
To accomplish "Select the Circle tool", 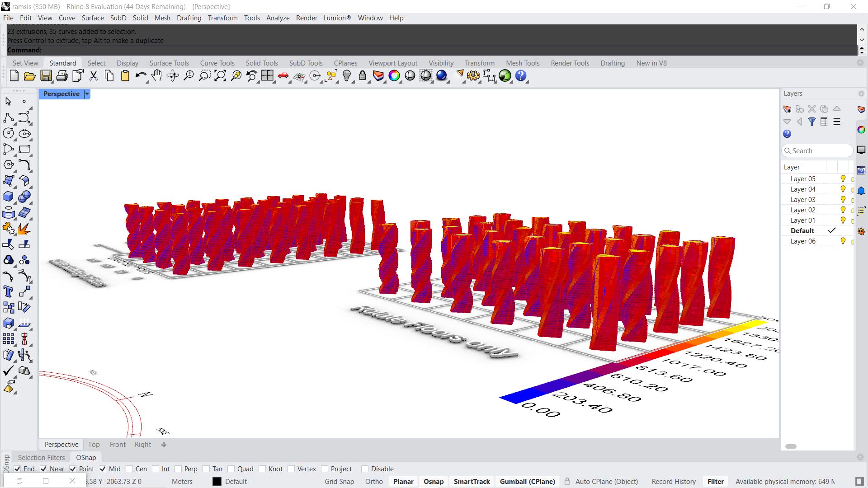I will (8, 133).
